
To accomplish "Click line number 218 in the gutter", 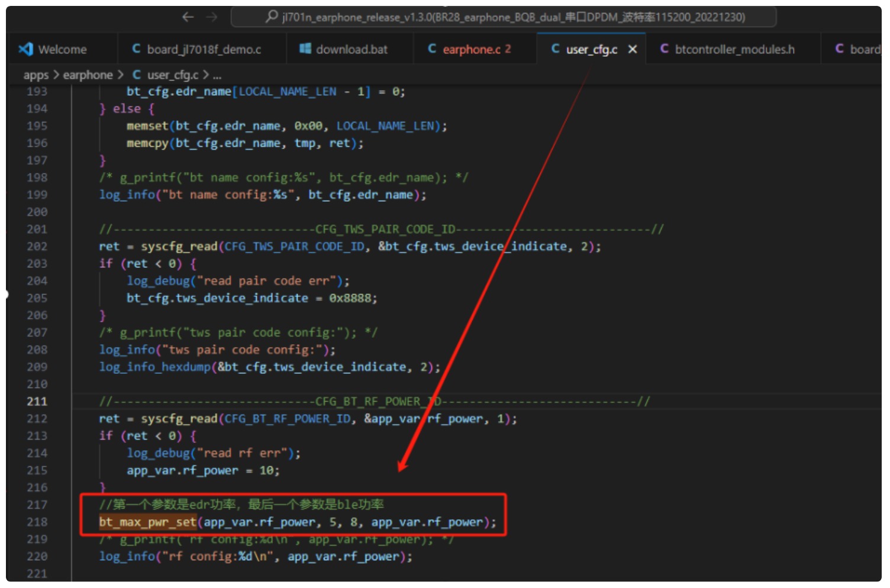I will click(x=37, y=522).
